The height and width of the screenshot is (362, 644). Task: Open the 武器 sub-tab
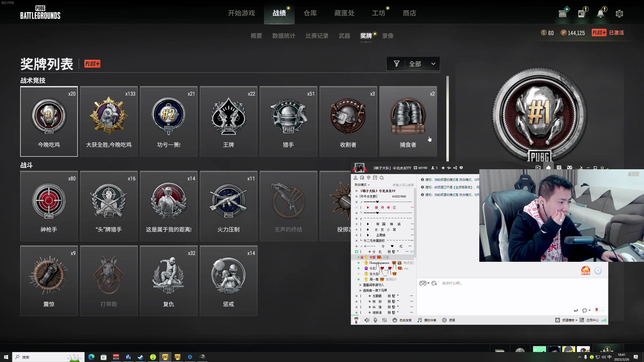click(x=344, y=36)
